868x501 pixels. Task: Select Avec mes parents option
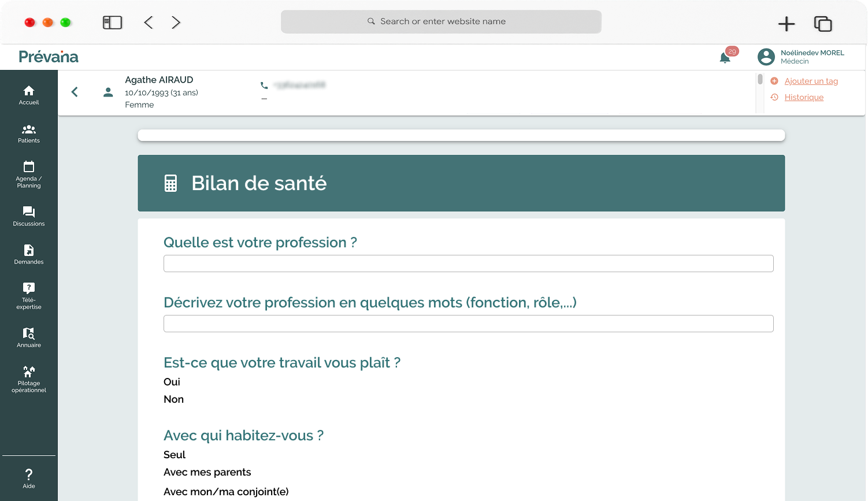point(207,472)
